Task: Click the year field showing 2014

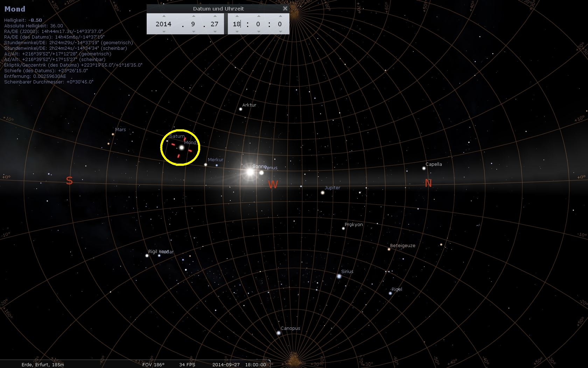Action: (163, 24)
